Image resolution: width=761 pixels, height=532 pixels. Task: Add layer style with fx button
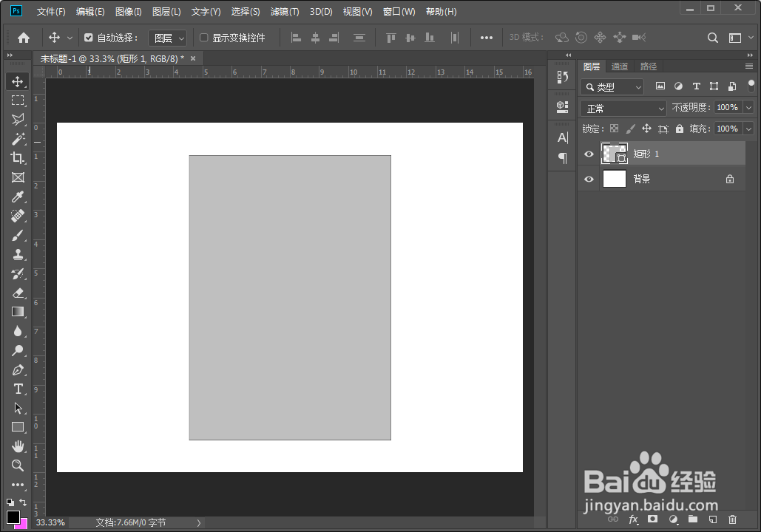tap(633, 519)
